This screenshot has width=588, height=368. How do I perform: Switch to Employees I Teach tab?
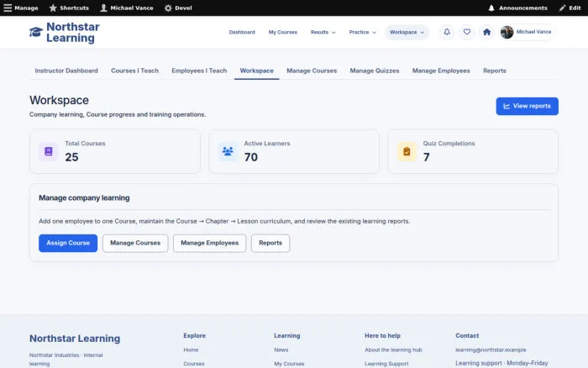[x=199, y=71]
